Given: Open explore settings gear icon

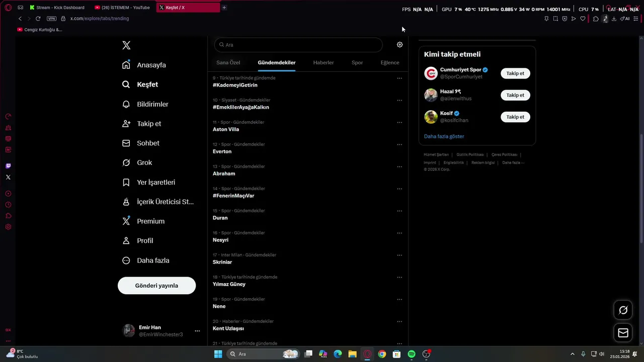Looking at the screenshot, I should point(399,45).
